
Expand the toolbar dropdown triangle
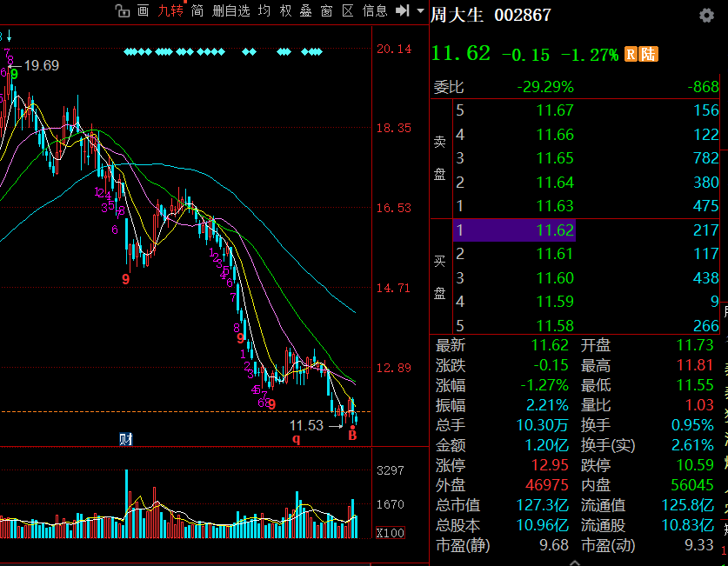(x=421, y=10)
